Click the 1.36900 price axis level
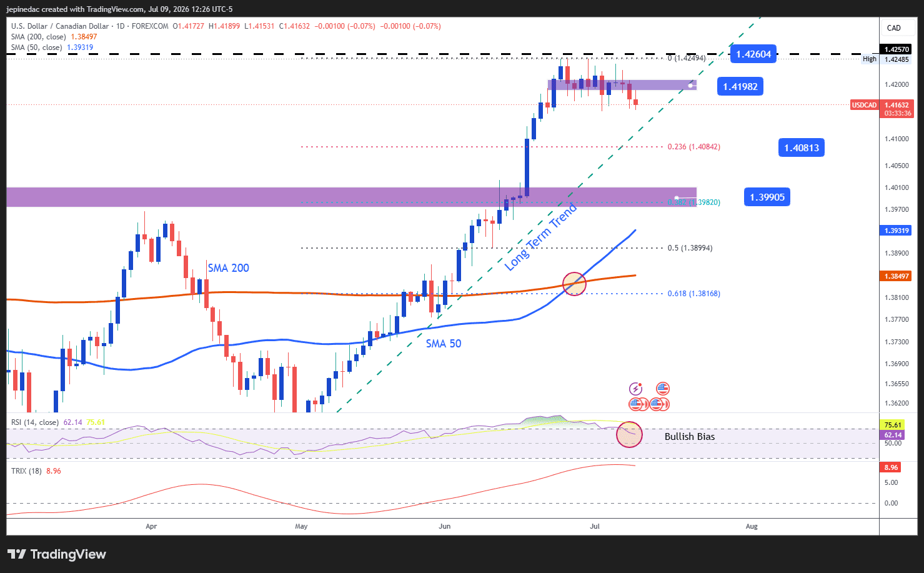 pyautogui.click(x=897, y=364)
